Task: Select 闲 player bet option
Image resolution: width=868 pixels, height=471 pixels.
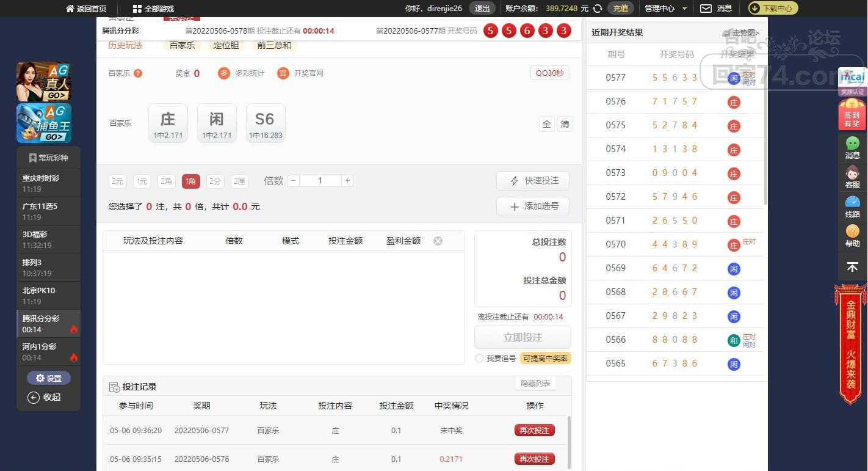Action: pos(217,123)
